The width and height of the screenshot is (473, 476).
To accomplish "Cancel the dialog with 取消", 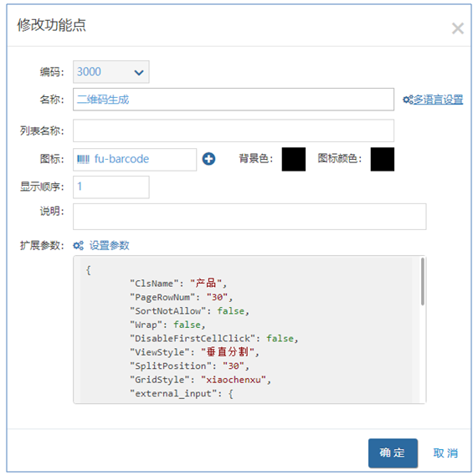I will pos(445,453).
